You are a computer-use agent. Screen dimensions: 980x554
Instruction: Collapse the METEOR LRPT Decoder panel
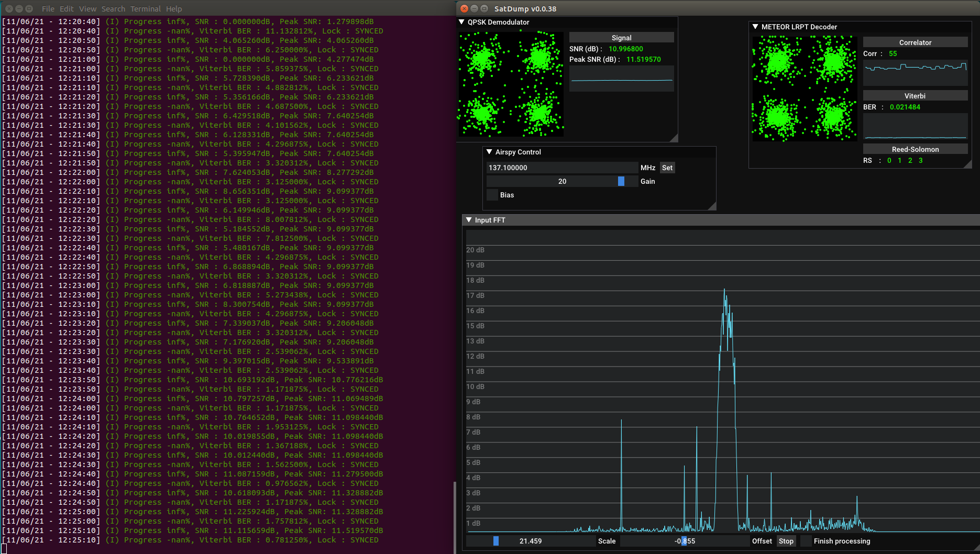pos(755,27)
